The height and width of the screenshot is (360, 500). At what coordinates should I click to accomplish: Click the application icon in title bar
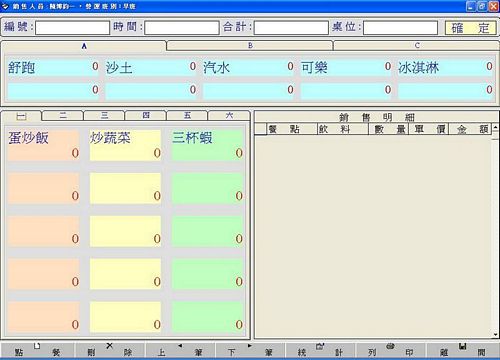pos(5,6)
